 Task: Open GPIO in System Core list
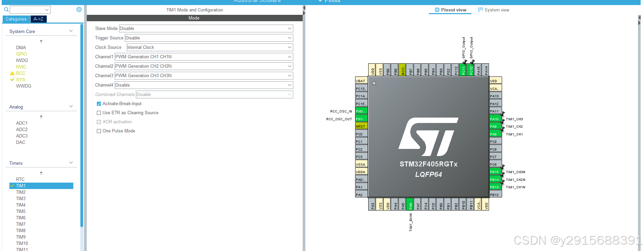[21, 54]
